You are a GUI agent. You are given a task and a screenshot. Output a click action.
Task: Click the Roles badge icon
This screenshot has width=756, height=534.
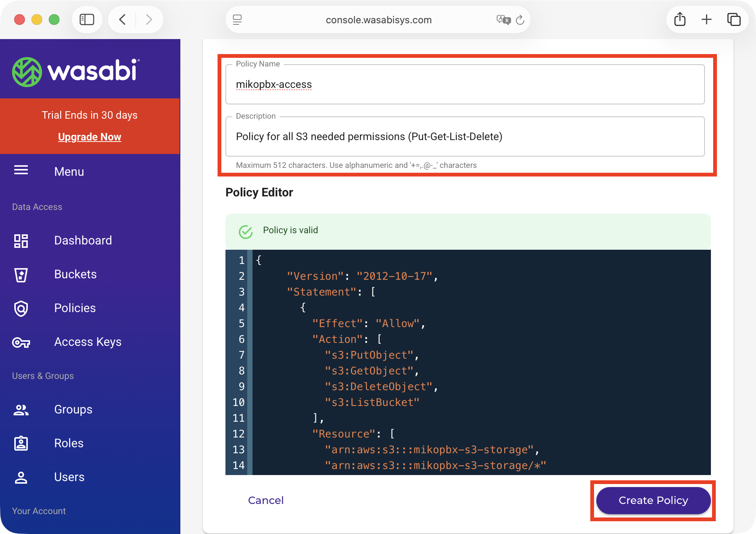coord(21,443)
